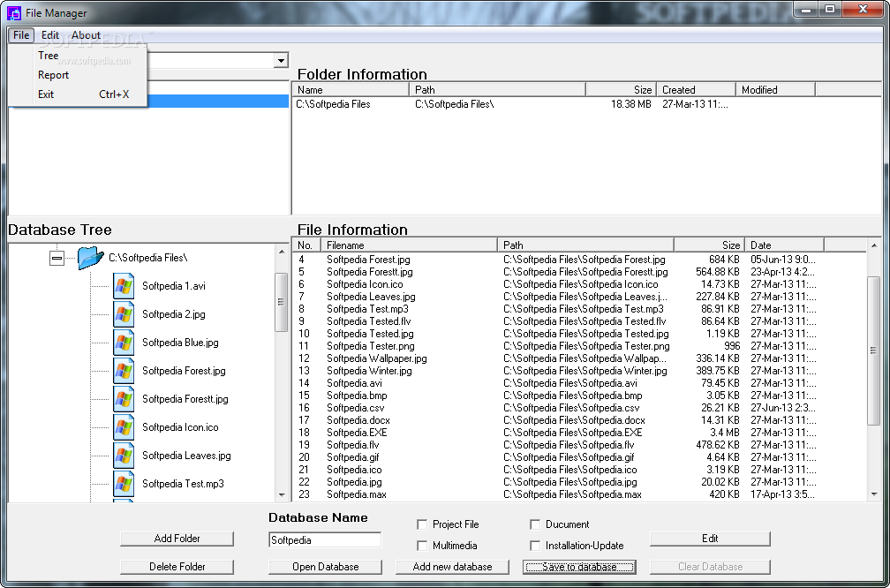
Task: Open the File menu
Action: (x=21, y=35)
